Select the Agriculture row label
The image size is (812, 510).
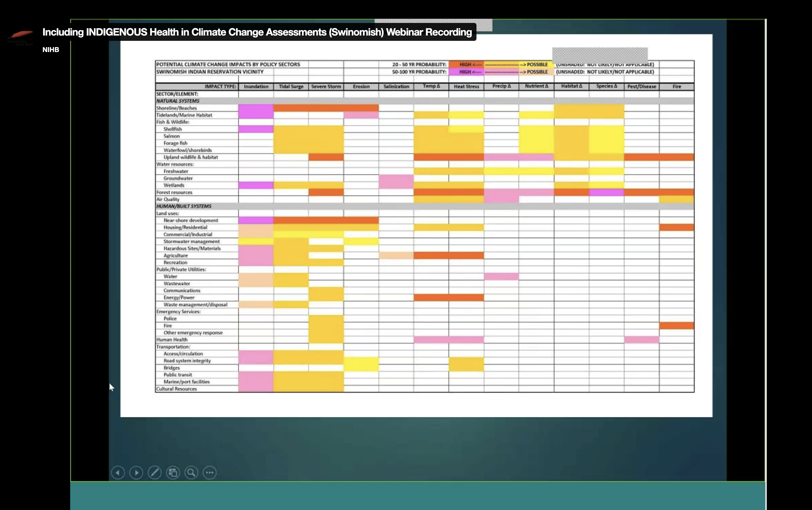[176, 255]
